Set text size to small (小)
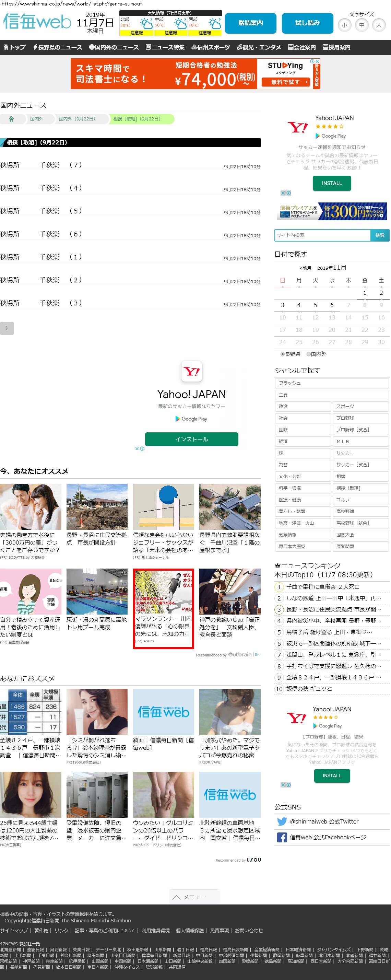The width and height of the screenshot is (391, 980). click(344, 25)
